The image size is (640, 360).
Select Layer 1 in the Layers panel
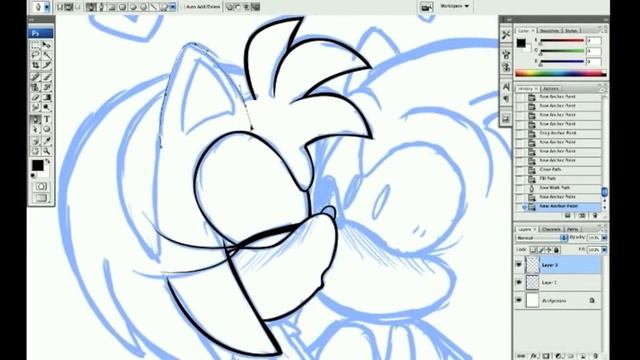click(x=558, y=282)
